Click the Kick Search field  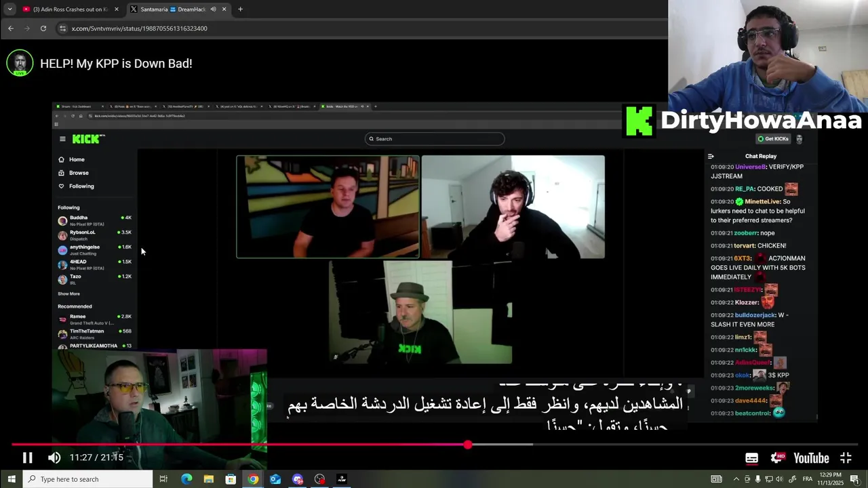(x=434, y=139)
